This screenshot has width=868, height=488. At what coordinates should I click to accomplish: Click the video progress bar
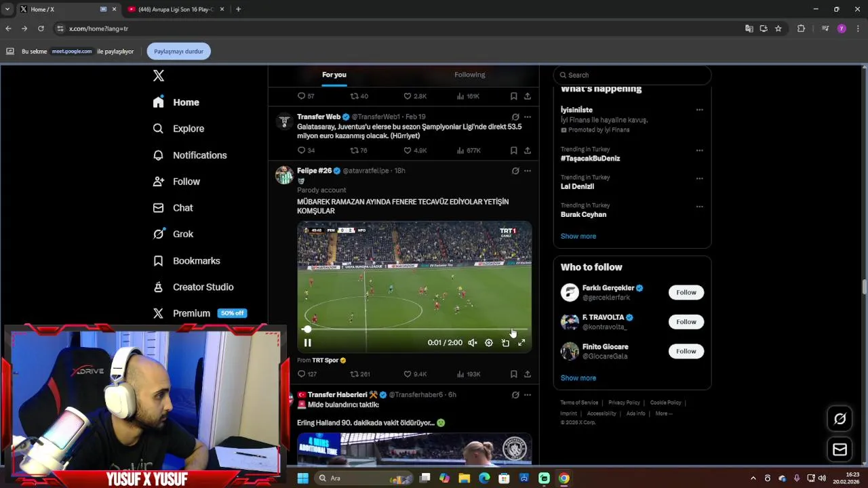[414, 329]
